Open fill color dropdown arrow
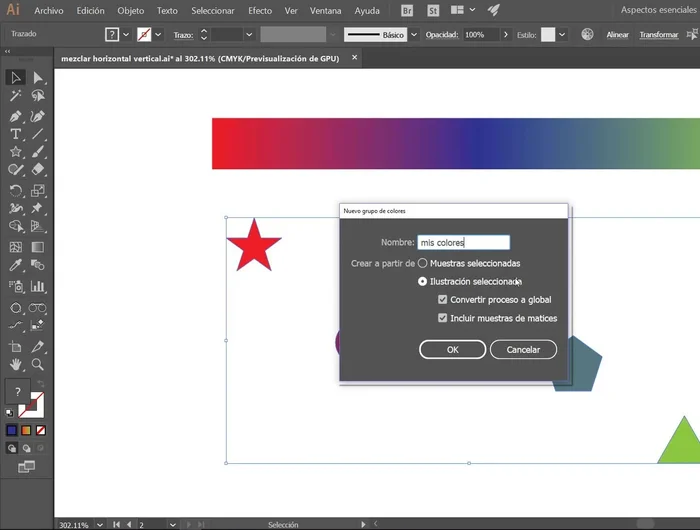Screen dimensions: 700x530 [126, 34]
